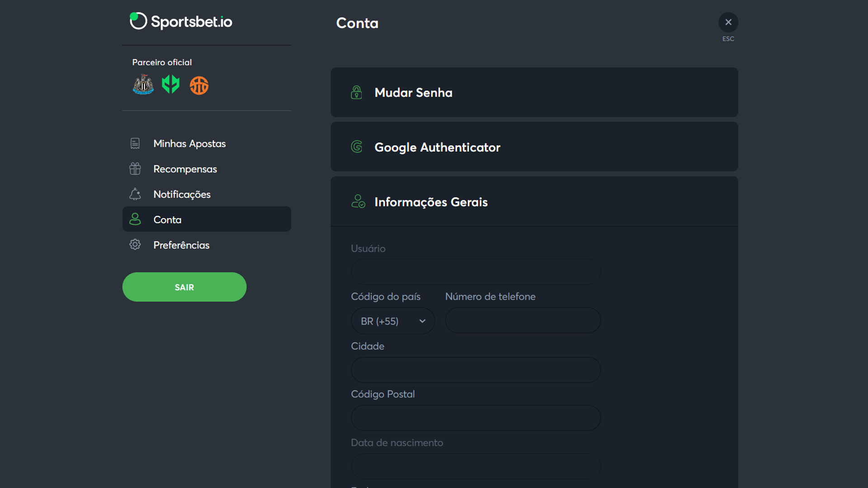The height and width of the screenshot is (488, 868).
Task: Click the Preferências gear icon
Action: click(135, 244)
